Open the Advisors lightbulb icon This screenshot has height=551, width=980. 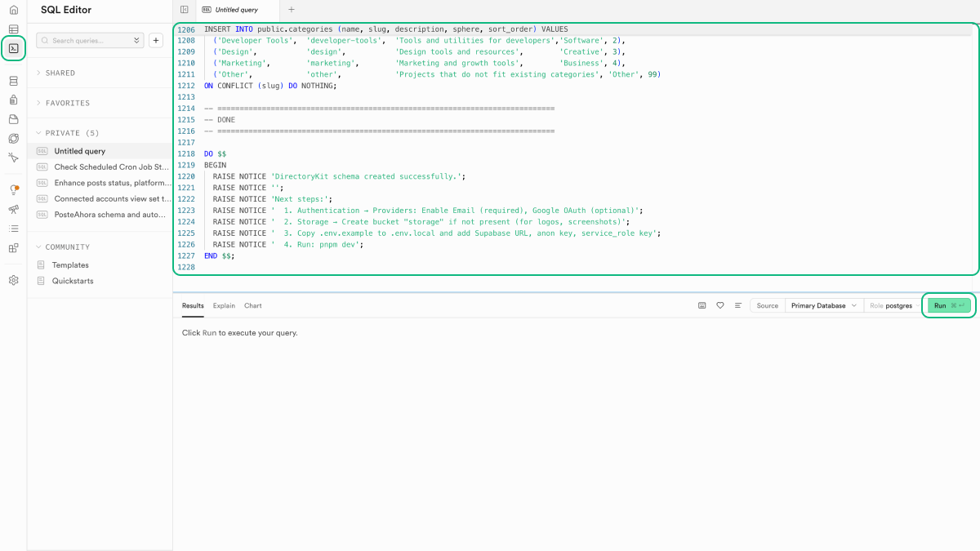click(x=13, y=189)
